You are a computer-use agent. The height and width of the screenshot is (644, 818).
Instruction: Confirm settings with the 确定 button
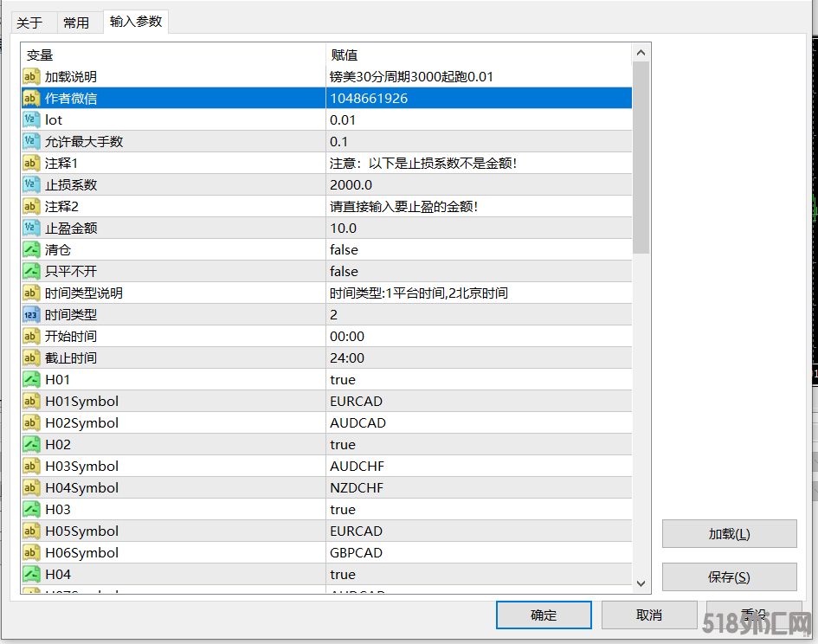tap(544, 615)
